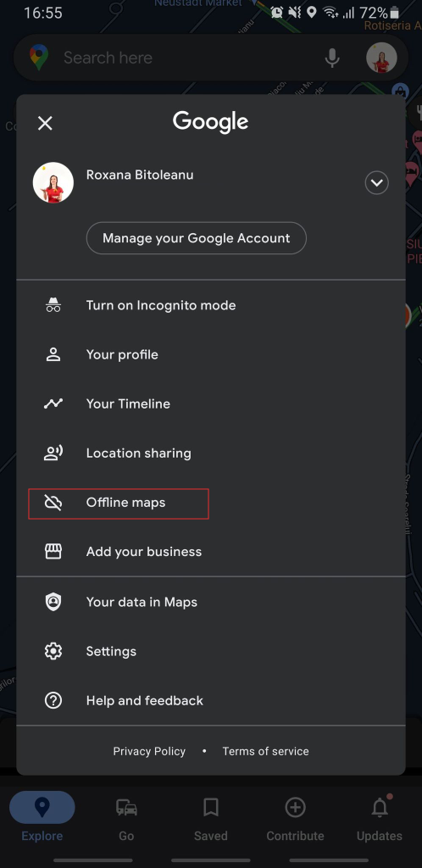The image size is (422, 868).
Task: Tap Roxana Bitoleanu's profile picture in menu
Action: [x=53, y=183]
